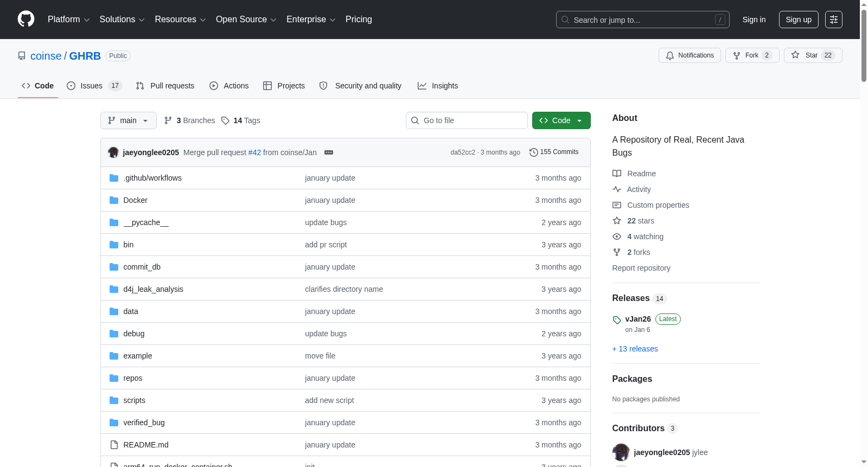Click the branch icon beside 3 Branches

(168, 120)
